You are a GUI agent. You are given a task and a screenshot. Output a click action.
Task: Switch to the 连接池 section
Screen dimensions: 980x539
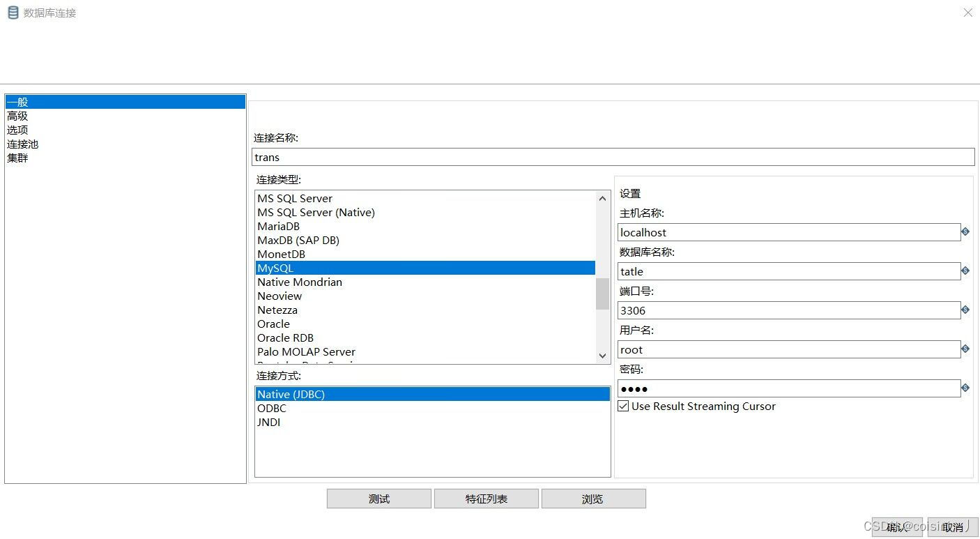tap(22, 144)
